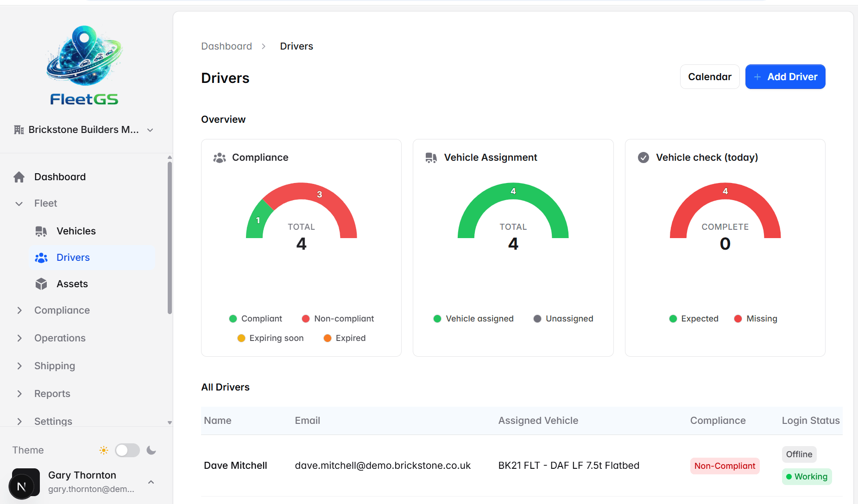Click Dave Mitchell's name in the drivers table

235,466
